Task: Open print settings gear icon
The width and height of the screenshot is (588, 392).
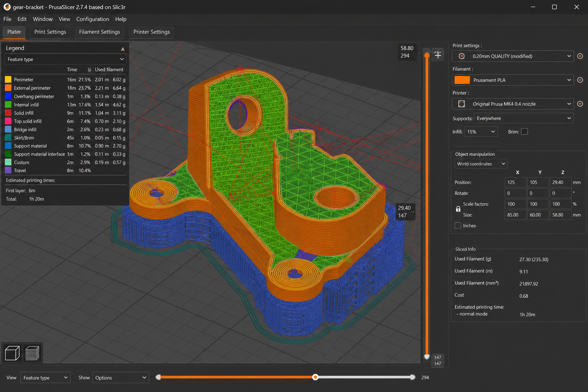Action: [580, 56]
